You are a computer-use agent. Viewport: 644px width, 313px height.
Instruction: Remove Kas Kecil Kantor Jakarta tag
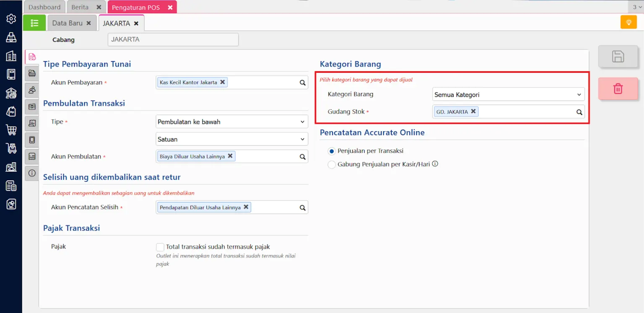[x=223, y=82]
